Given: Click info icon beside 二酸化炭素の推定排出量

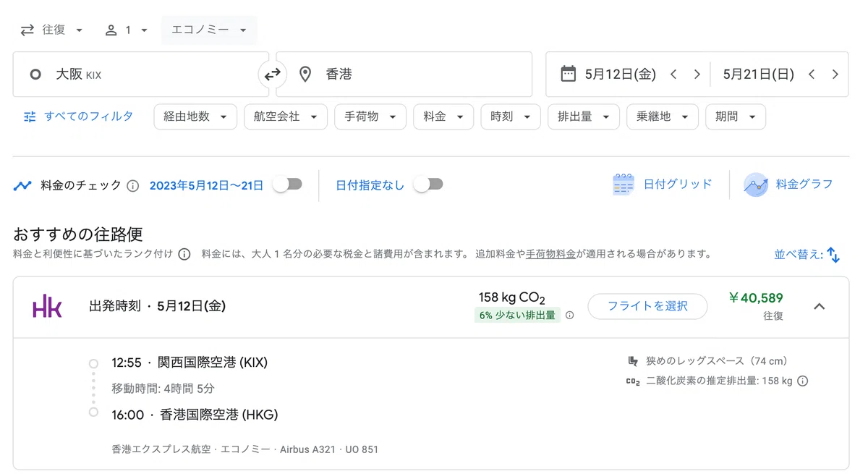Looking at the screenshot, I should click(x=802, y=381).
